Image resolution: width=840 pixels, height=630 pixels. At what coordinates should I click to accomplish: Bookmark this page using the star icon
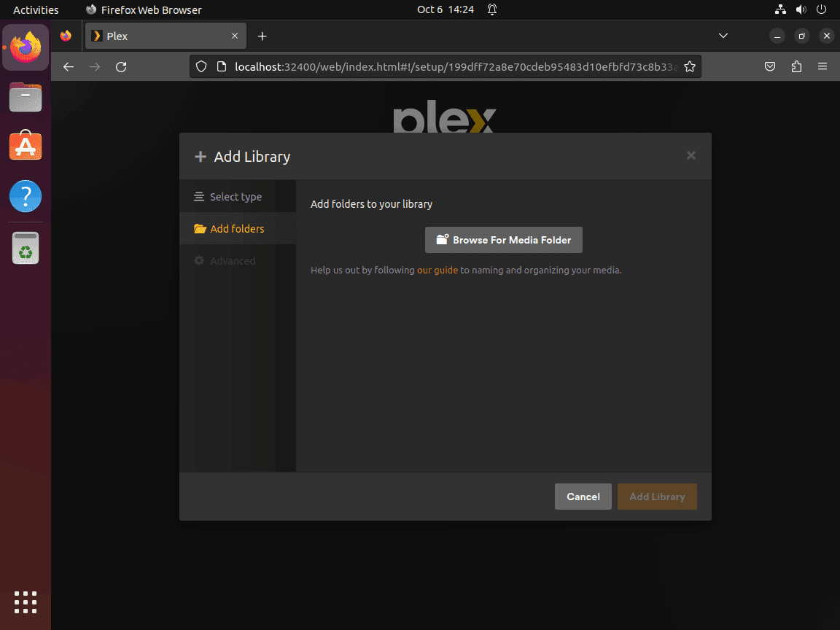(x=690, y=66)
